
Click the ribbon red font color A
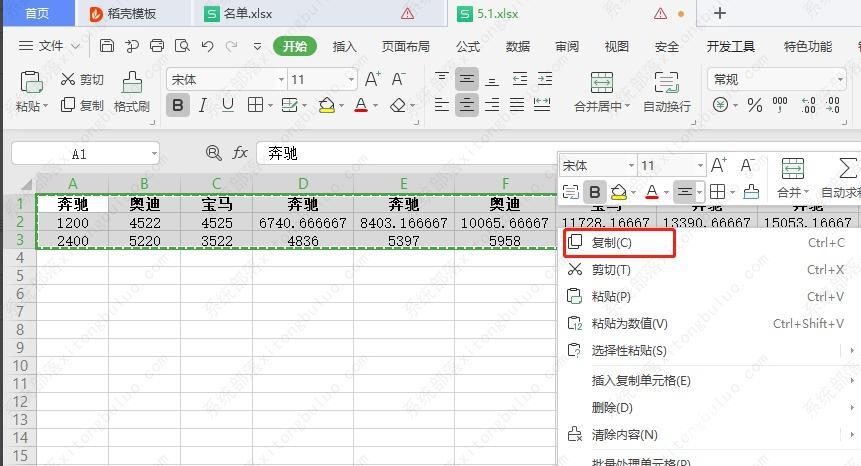[x=361, y=105]
